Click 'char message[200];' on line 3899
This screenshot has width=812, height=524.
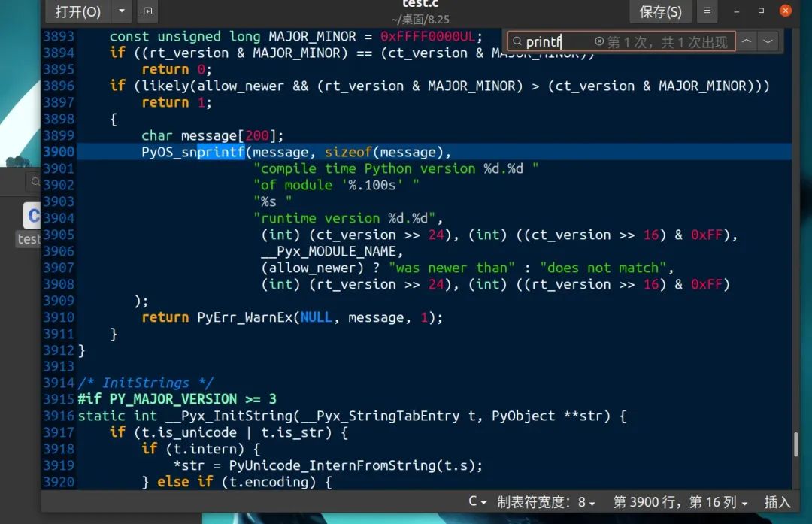click(212, 135)
